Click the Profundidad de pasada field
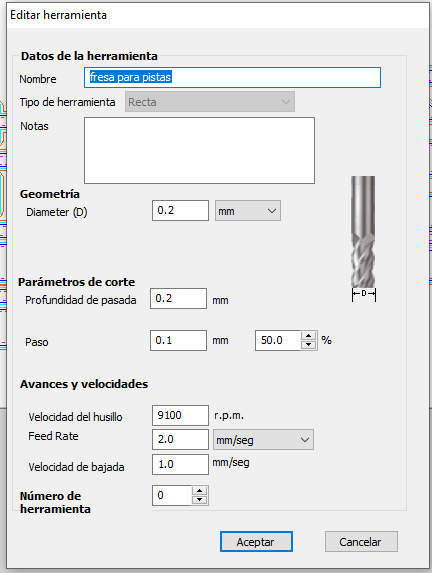 pyautogui.click(x=178, y=299)
